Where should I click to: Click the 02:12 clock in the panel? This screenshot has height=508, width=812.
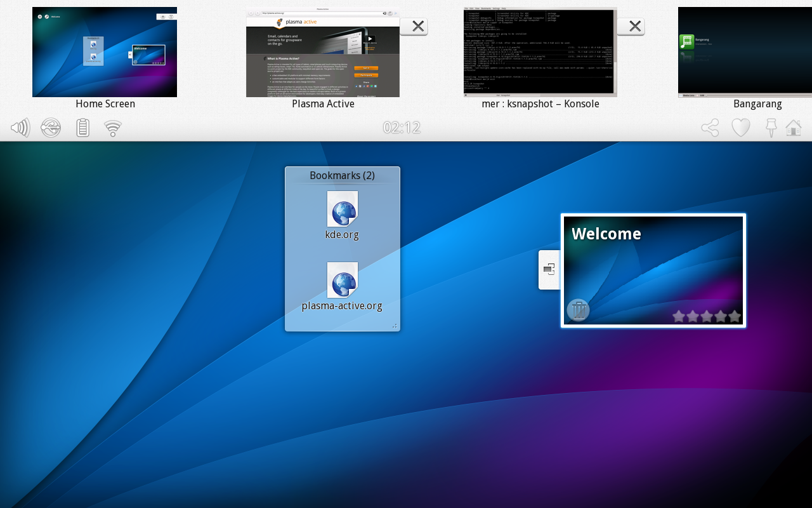coord(402,128)
